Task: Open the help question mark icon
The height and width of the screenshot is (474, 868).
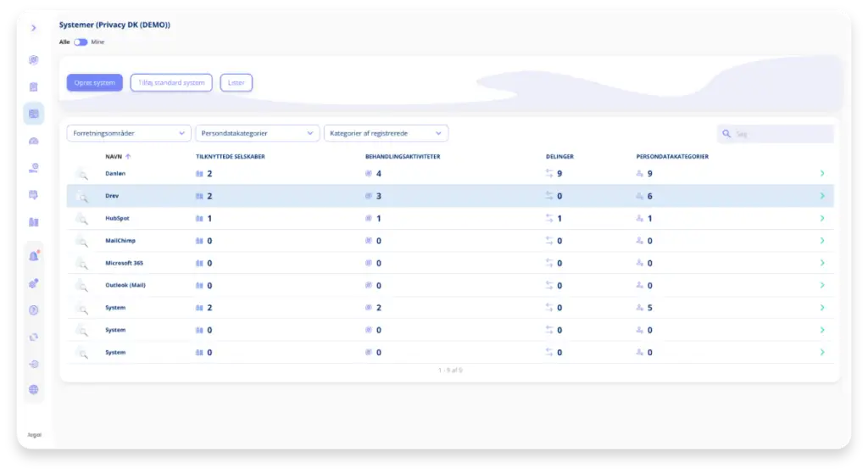Action: (x=34, y=310)
